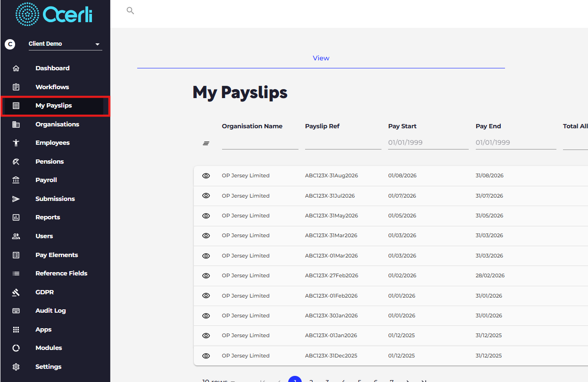Open GDPR gavel icon
The height and width of the screenshot is (382, 588).
(16, 292)
